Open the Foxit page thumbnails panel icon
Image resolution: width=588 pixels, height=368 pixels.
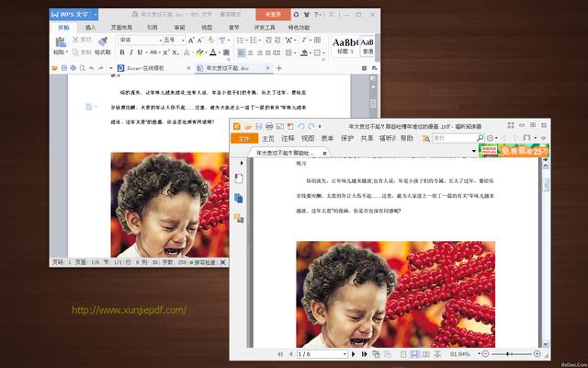[239, 198]
